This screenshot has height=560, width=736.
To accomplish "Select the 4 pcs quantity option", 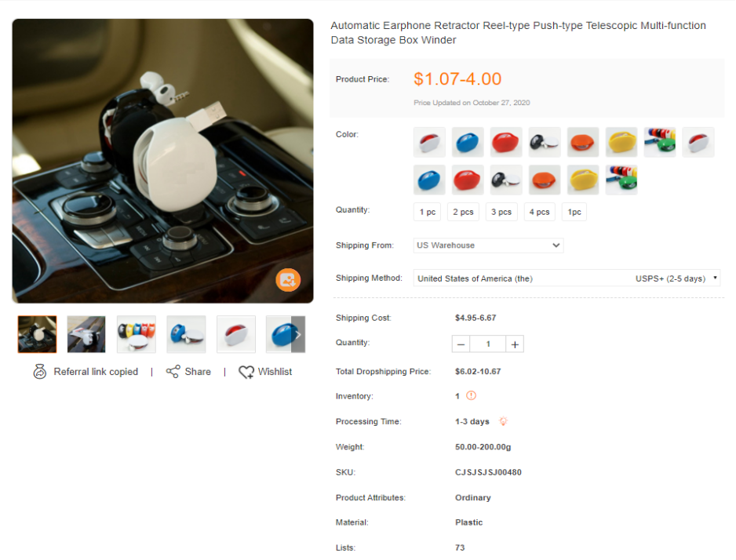I will coord(539,212).
